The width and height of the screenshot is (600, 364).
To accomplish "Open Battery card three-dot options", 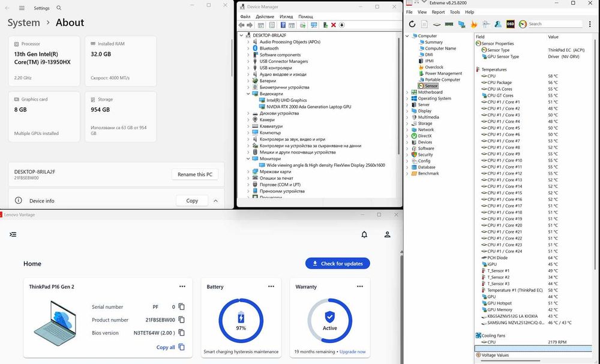I will click(271, 287).
